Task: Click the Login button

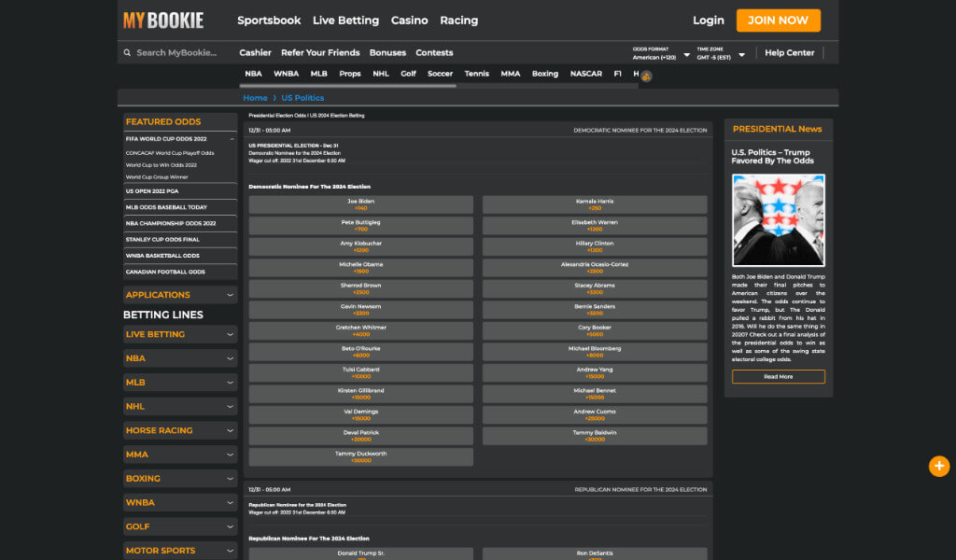Action: (709, 21)
